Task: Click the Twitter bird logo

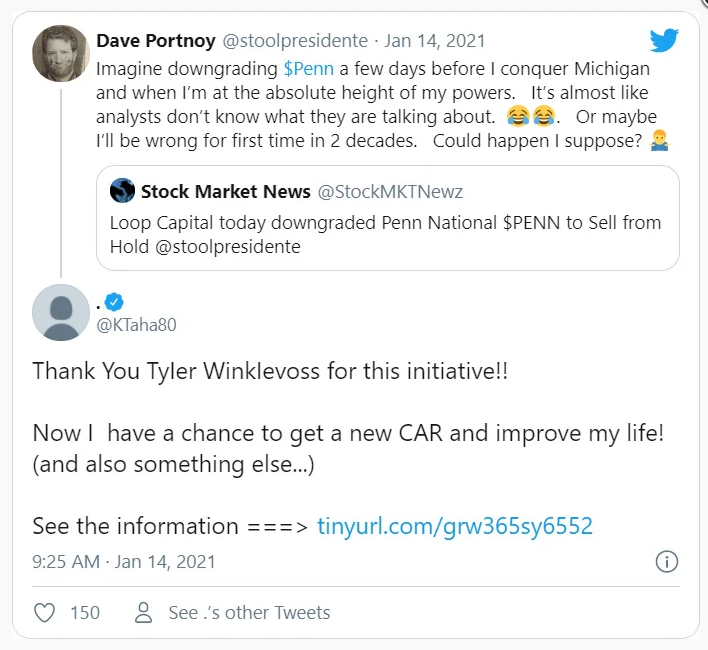Action: click(x=664, y=41)
